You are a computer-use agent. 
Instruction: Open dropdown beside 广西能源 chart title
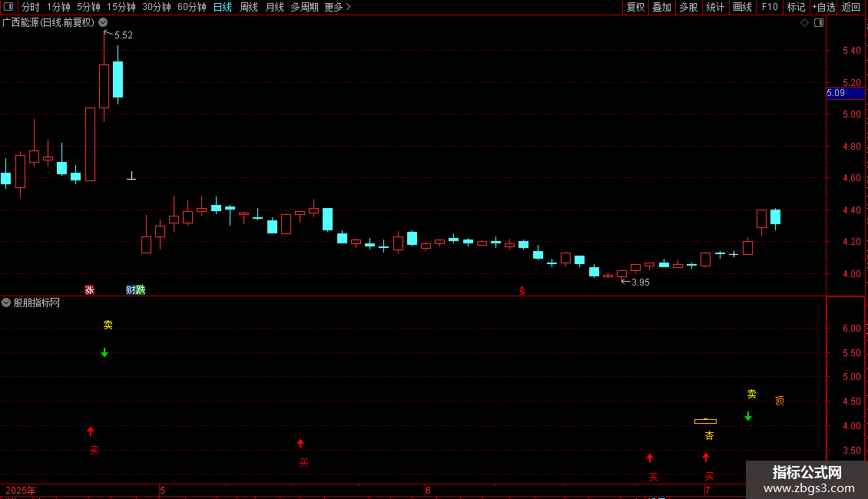click(x=103, y=22)
